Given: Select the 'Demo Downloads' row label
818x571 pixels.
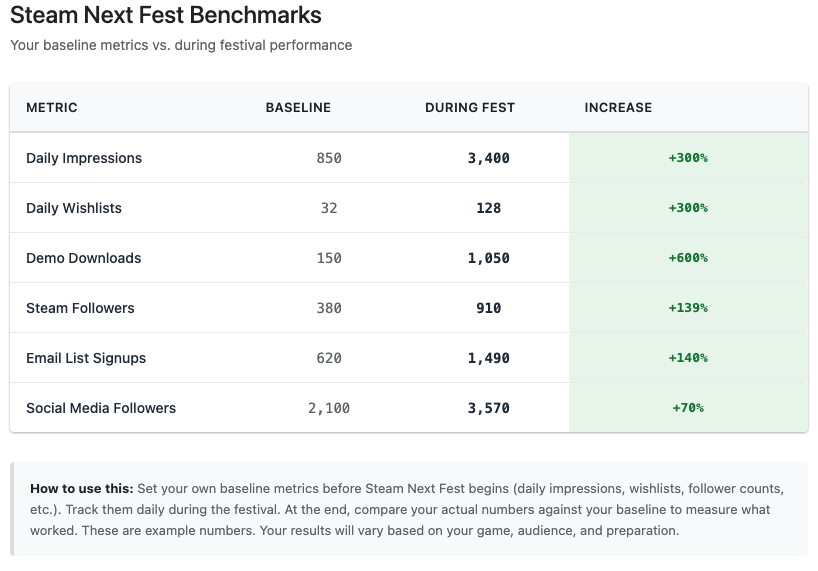Looking at the screenshot, I should pyautogui.click(x=83, y=258).
